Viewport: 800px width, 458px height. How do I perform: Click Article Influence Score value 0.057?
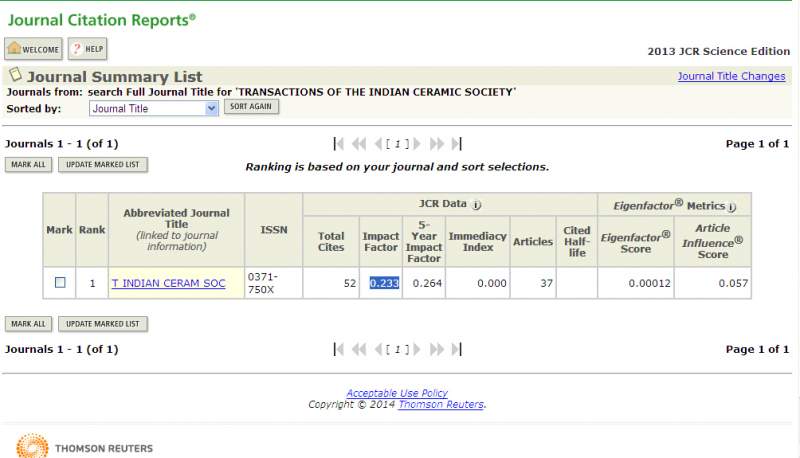[x=733, y=283]
